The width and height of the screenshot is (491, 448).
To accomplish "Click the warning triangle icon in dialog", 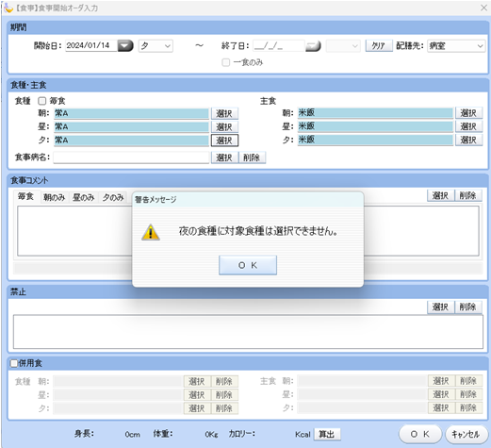I will click(151, 232).
